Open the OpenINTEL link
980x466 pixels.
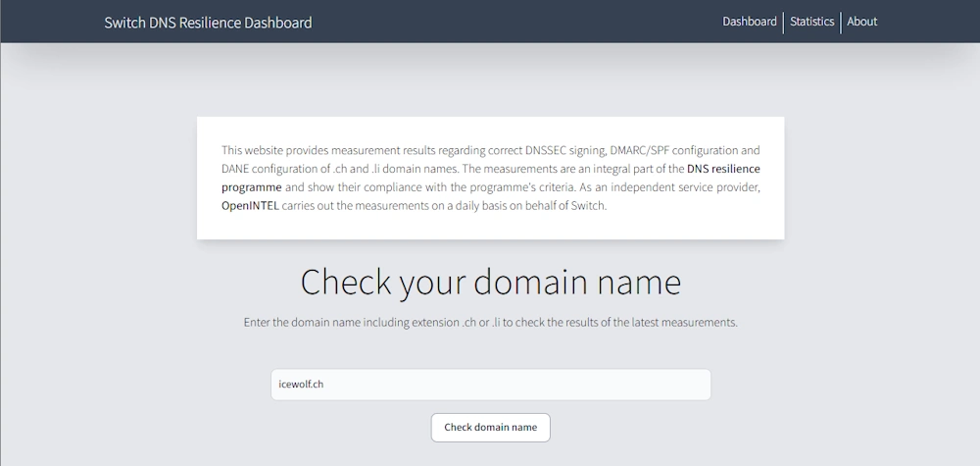coord(250,206)
